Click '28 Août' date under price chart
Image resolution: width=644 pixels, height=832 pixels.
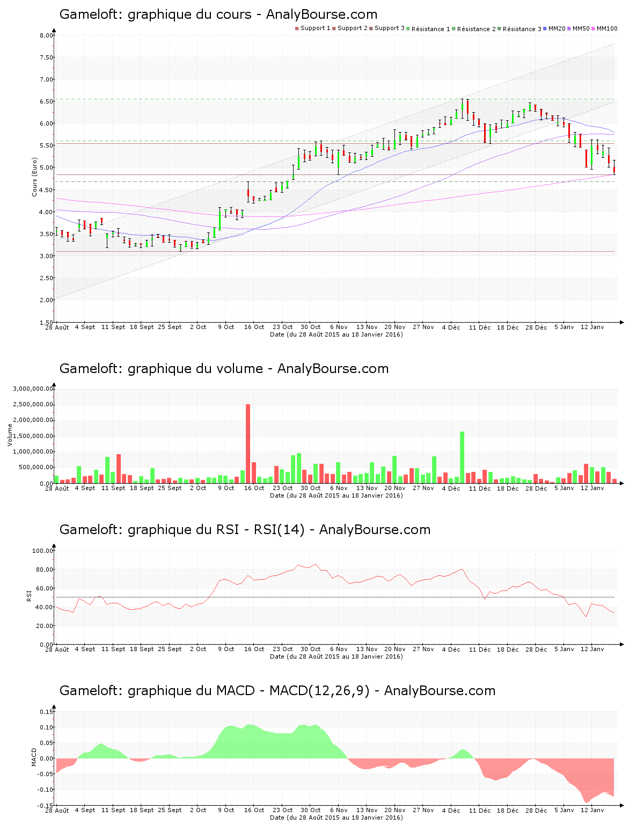(x=57, y=327)
